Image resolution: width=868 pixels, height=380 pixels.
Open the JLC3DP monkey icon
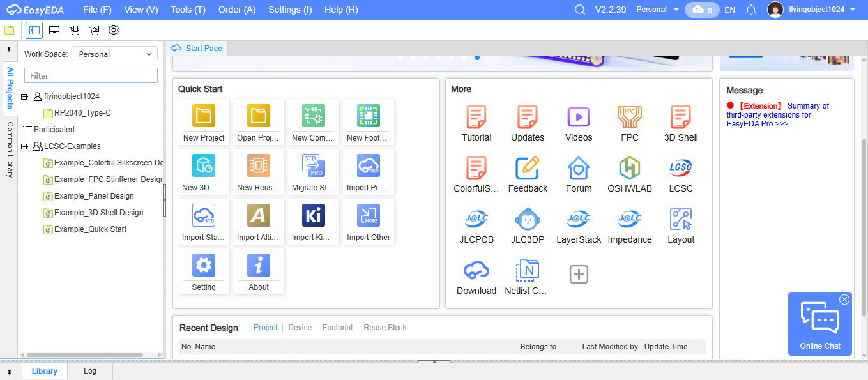[x=528, y=219]
